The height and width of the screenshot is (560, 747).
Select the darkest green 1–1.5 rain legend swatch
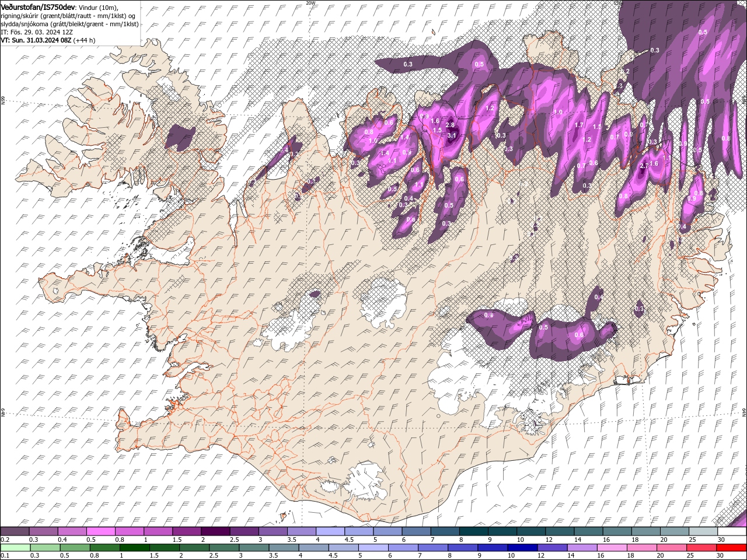[x=135, y=548]
